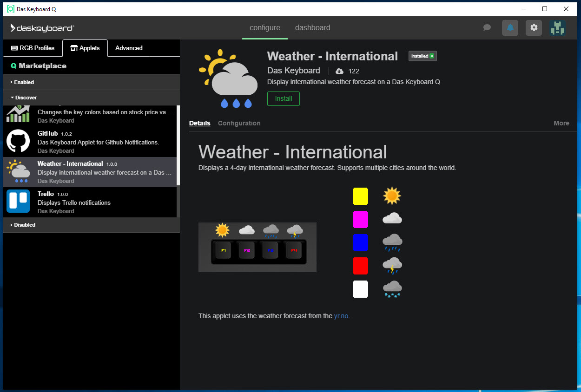The width and height of the screenshot is (581, 392).
Task: Click the green Install button
Action: coord(284,98)
